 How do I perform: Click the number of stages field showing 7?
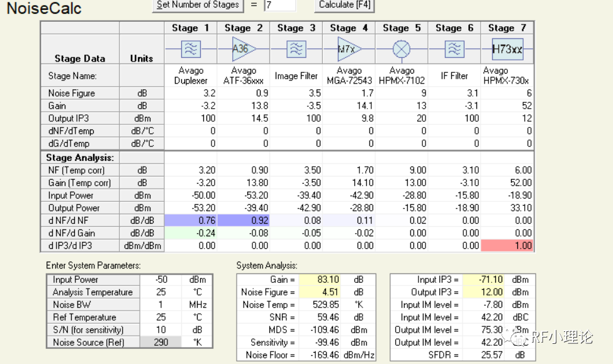280,6
